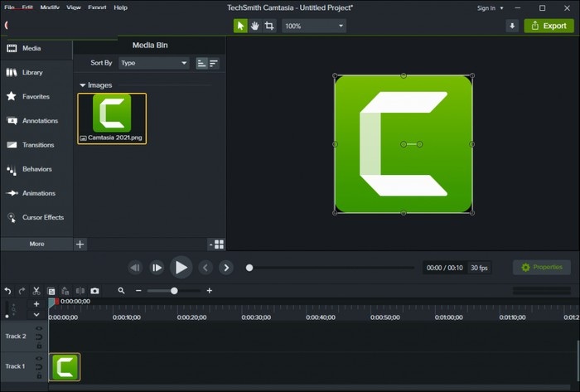Click the timeline magnifier zoom icon

pyautogui.click(x=121, y=291)
